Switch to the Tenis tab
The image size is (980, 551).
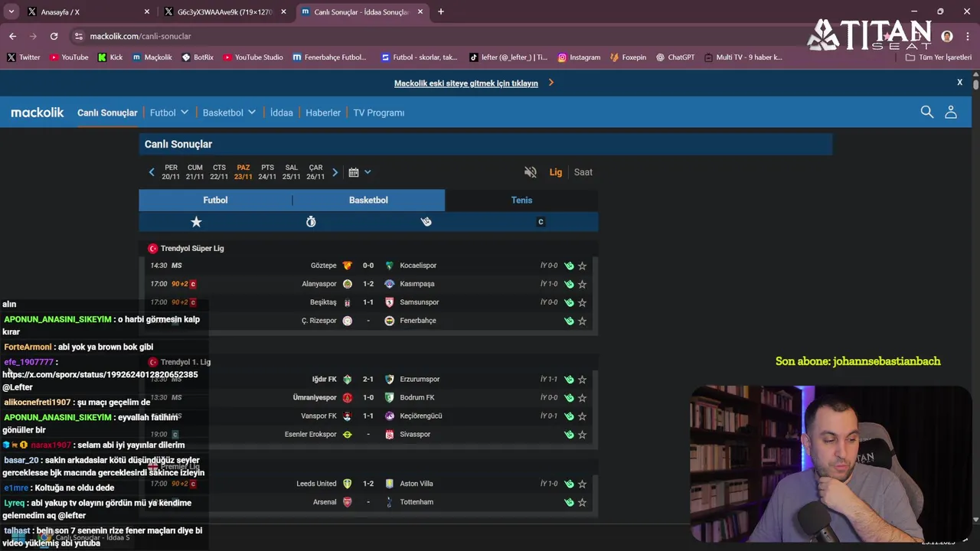point(521,200)
